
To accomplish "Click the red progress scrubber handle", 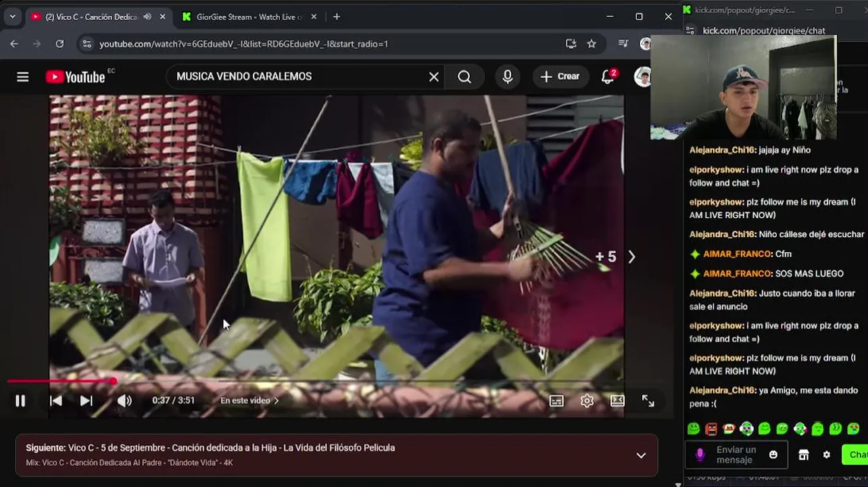I will click(x=114, y=382).
